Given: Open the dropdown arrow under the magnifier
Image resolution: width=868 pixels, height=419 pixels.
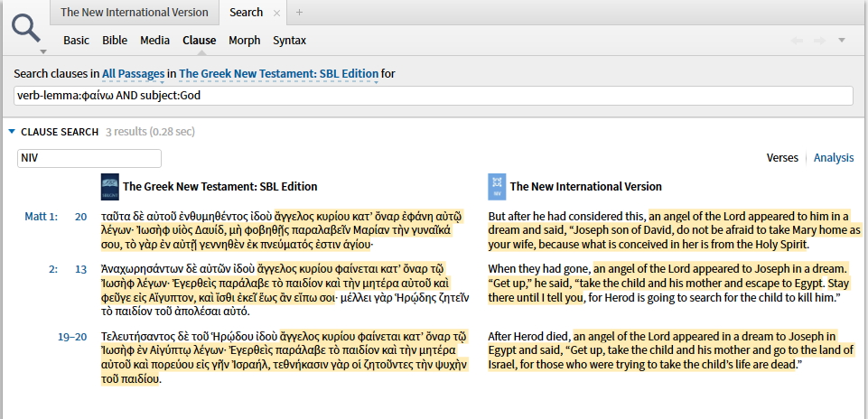Looking at the screenshot, I should [x=43, y=51].
